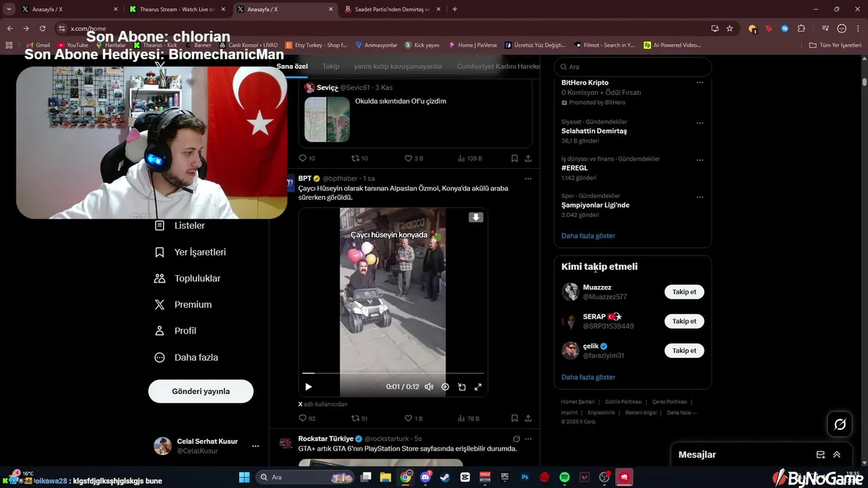Expand the Mesajlar panel

click(x=837, y=455)
